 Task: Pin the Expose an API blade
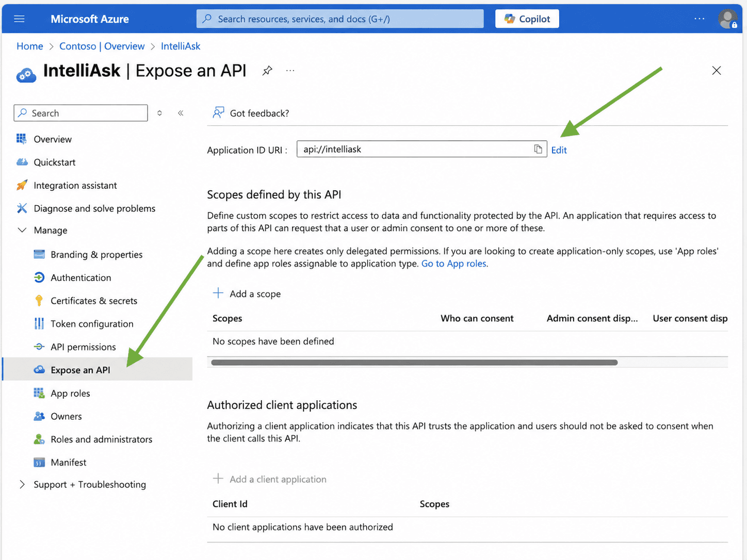point(267,71)
